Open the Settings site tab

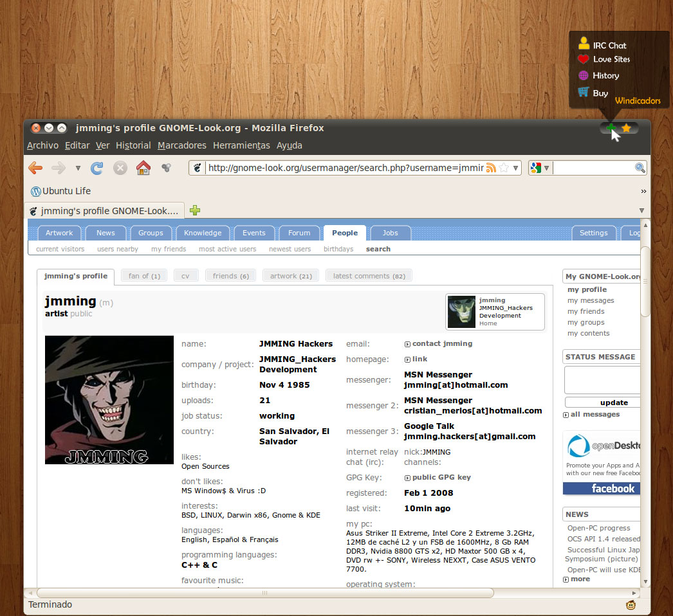click(x=594, y=233)
